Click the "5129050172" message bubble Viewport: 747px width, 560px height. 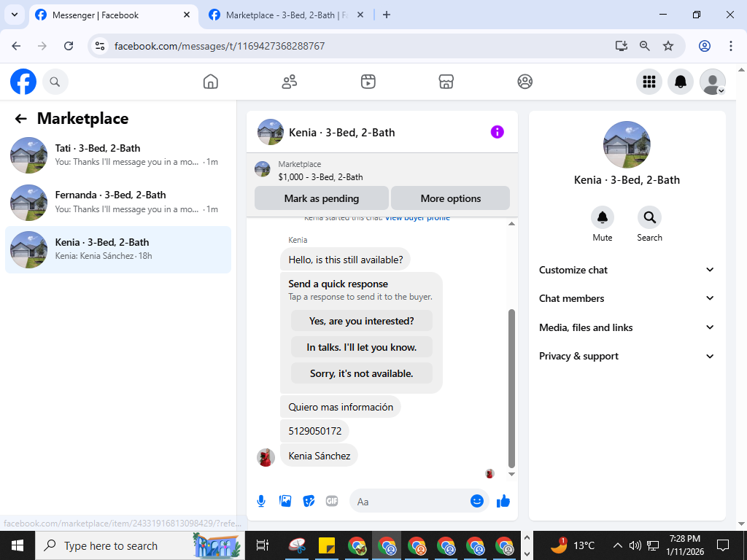click(315, 431)
